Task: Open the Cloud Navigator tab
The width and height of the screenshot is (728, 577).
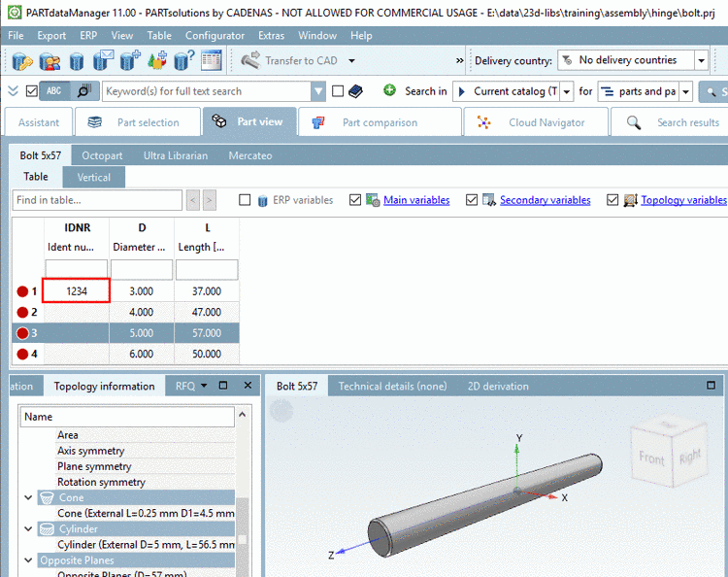Action: 536,122
